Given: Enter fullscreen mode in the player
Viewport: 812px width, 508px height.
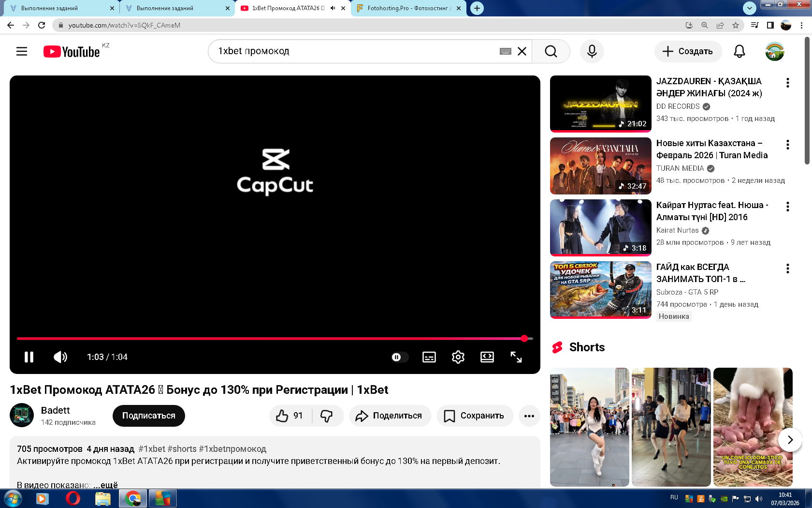Looking at the screenshot, I should pyautogui.click(x=516, y=357).
